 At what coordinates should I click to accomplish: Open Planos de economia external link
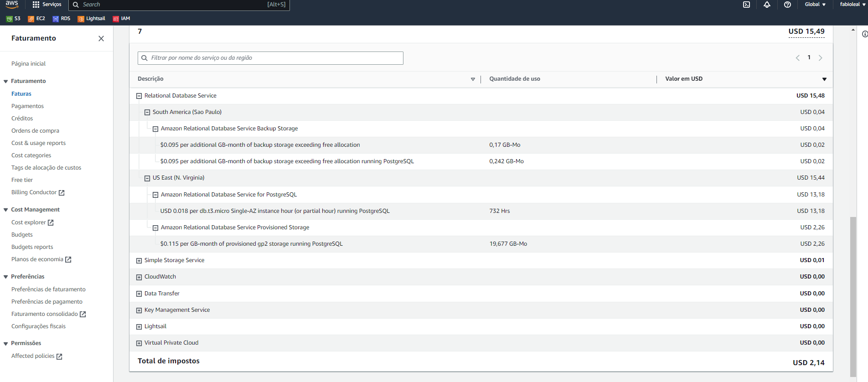[x=41, y=259]
